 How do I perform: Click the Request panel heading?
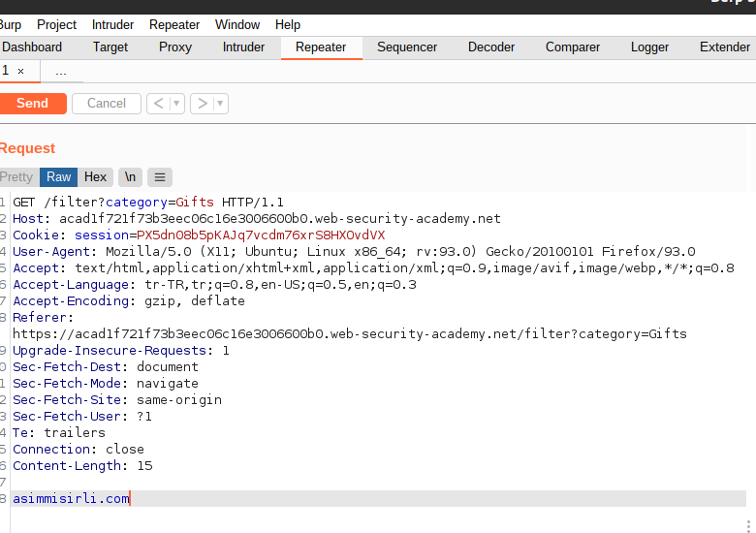coord(27,148)
